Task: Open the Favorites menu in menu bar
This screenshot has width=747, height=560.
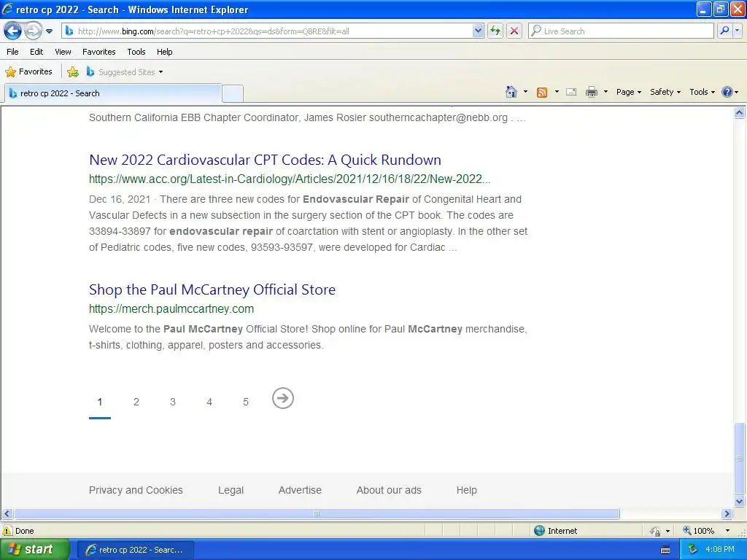Action: click(98, 52)
